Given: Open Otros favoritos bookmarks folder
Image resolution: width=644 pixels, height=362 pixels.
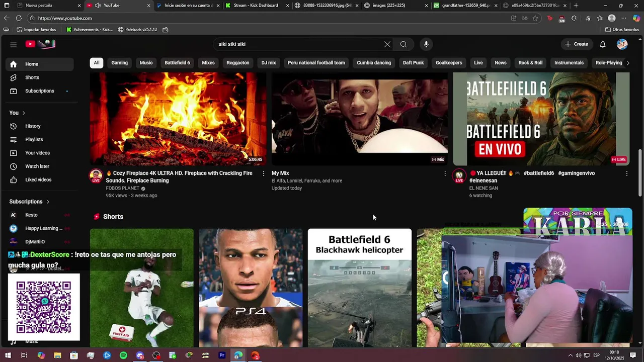Looking at the screenshot, I should point(622,30).
